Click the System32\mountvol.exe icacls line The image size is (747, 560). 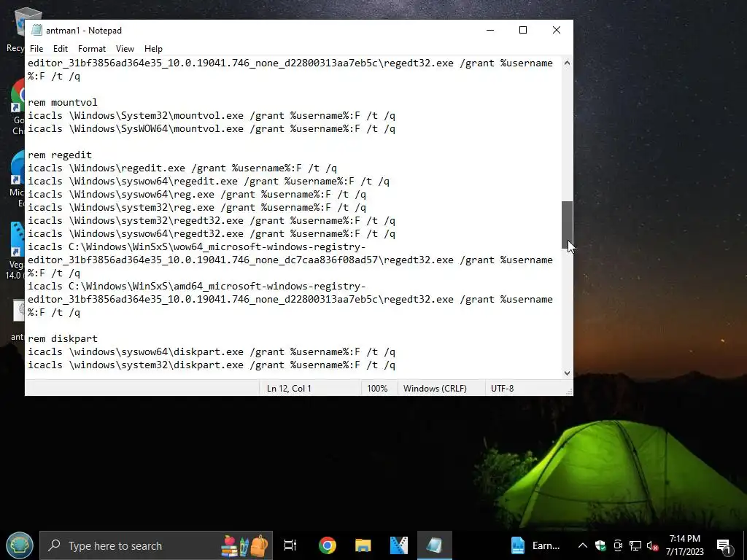click(212, 116)
